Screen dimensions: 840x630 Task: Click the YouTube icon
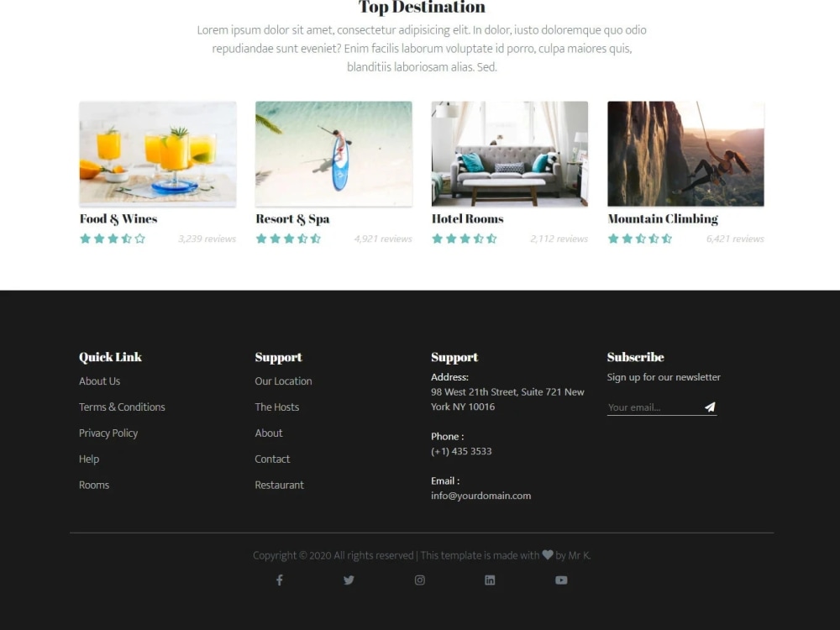[x=560, y=580]
